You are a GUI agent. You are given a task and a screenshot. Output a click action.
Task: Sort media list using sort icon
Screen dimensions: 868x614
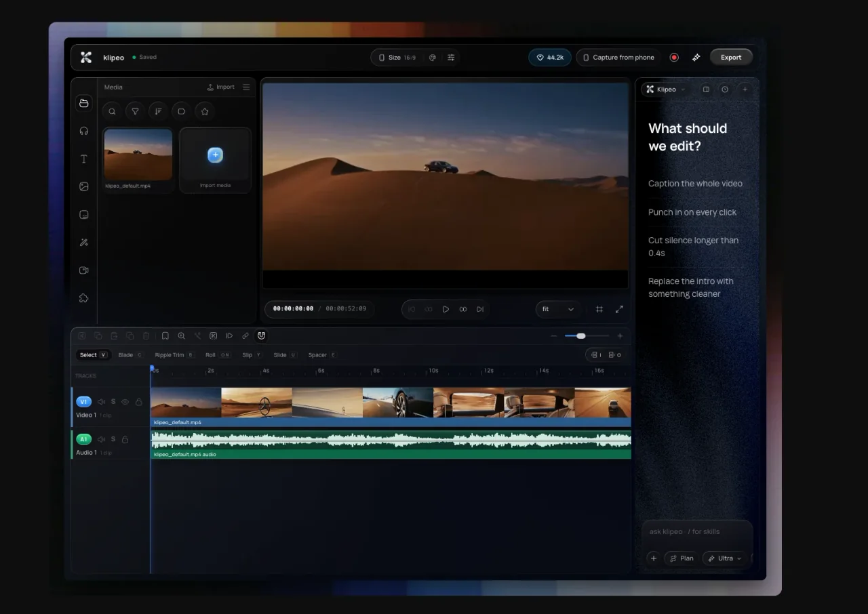tap(158, 111)
